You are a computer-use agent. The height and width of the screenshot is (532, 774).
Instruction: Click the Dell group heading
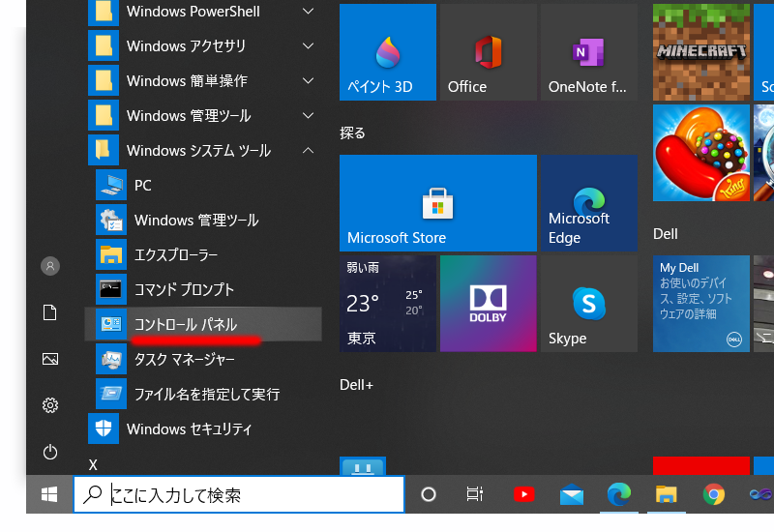point(666,233)
